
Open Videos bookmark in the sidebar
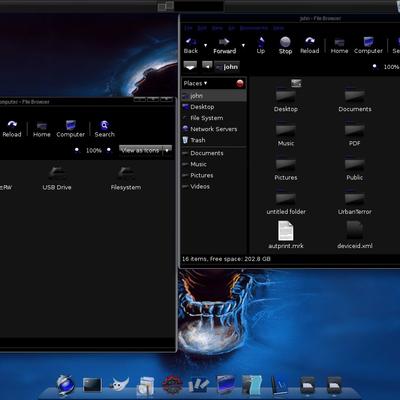click(214, 186)
